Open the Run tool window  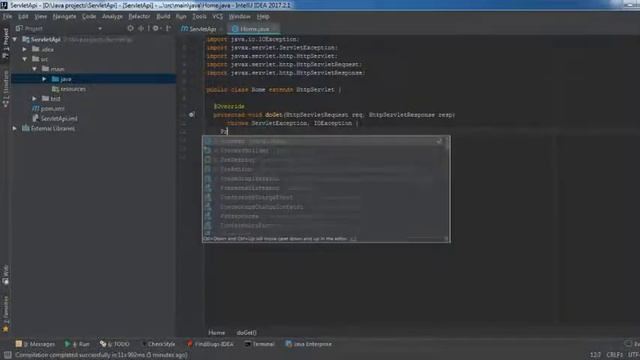click(78, 344)
